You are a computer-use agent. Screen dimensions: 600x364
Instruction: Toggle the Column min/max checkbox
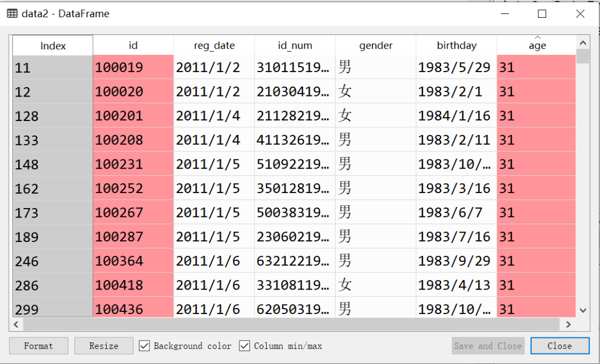point(244,346)
